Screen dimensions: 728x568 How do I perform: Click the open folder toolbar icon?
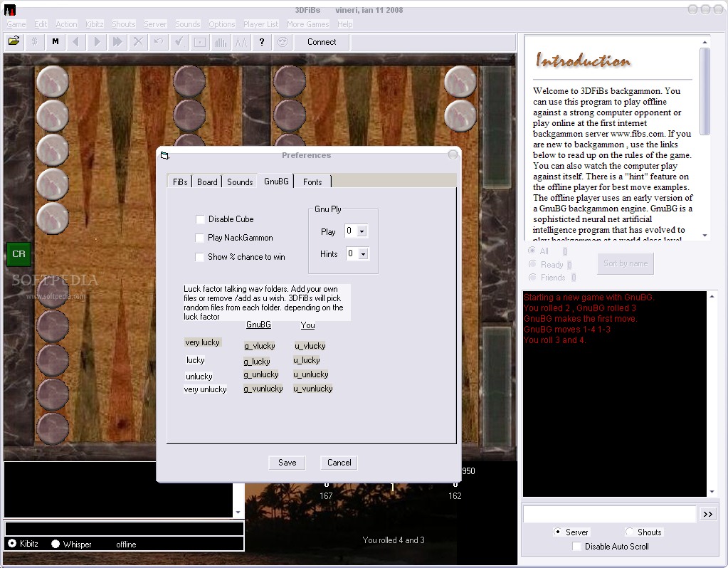[x=14, y=42]
